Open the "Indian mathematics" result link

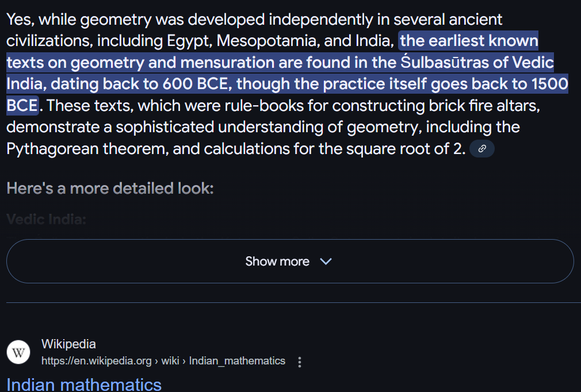point(84,383)
